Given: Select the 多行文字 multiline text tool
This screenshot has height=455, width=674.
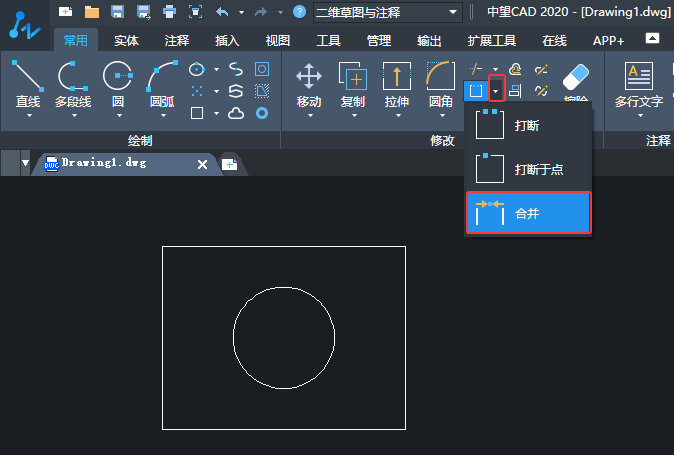Looking at the screenshot, I should [x=639, y=84].
